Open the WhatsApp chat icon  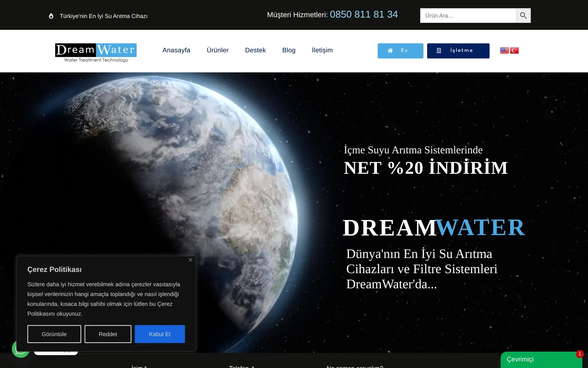(x=20, y=349)
